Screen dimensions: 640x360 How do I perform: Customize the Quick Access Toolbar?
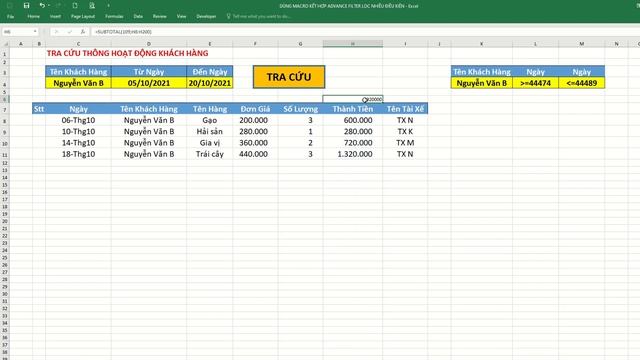[109, 6]
